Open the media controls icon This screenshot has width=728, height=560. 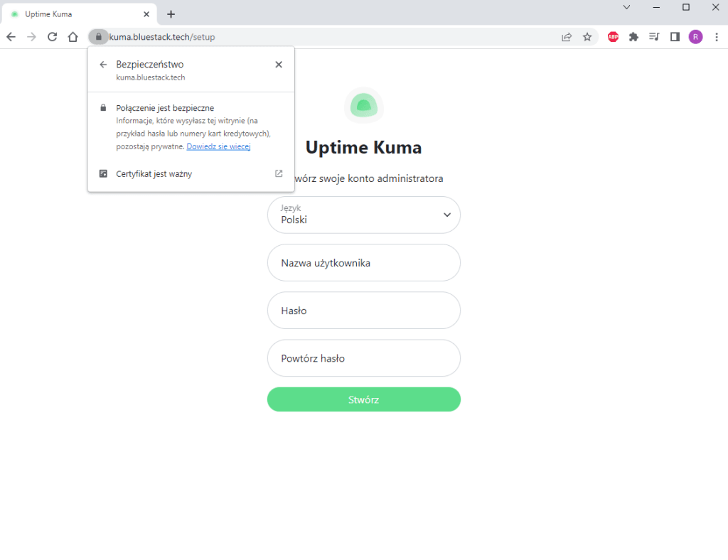pyautogui.click(x=654, y=37)
